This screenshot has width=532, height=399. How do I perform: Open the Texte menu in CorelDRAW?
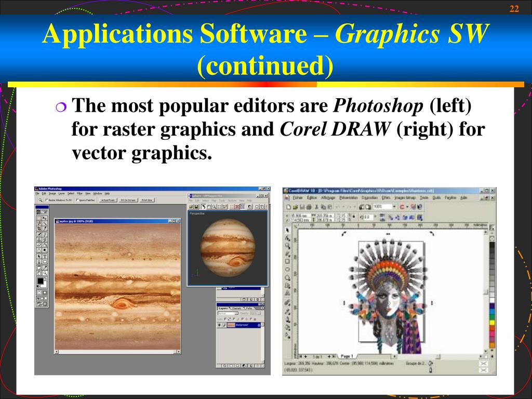424,197
